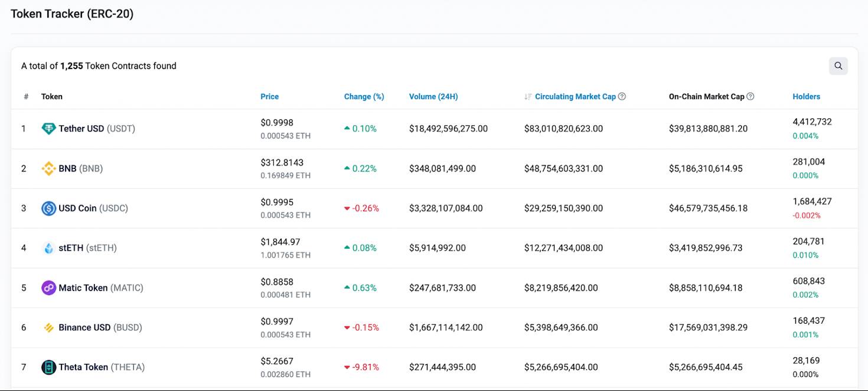The width and height of the screenshot is (868, 391).
Task: Open the stETH (stETH) token page
Action: click(87, 248)
